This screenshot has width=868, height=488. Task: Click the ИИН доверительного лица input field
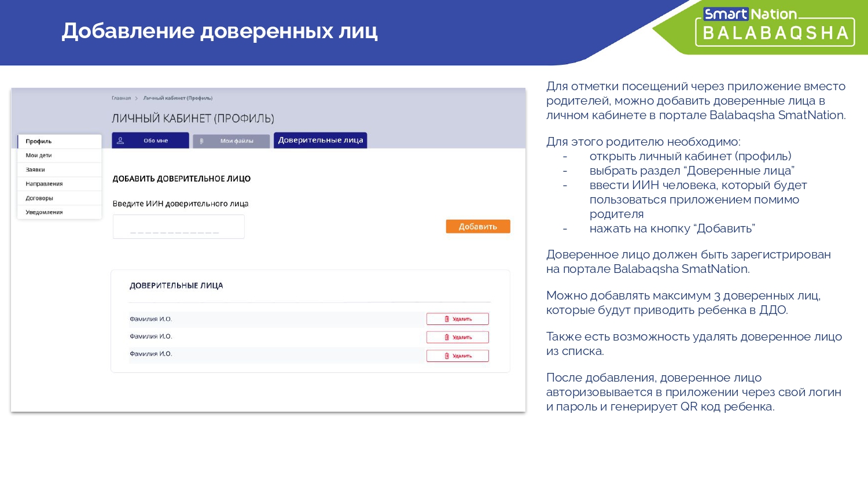click(178, 227)
